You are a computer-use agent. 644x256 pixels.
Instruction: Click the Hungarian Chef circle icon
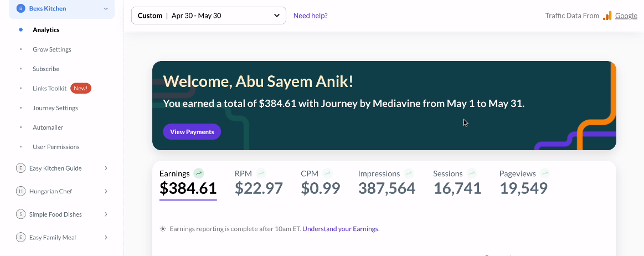point(20,191)
